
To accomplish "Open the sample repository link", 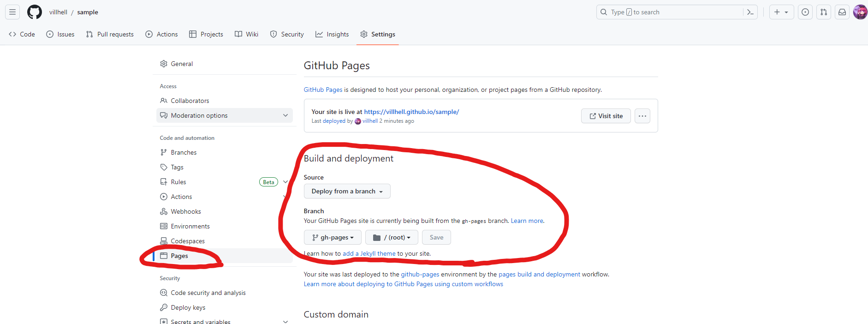I will tap(88, 12).
